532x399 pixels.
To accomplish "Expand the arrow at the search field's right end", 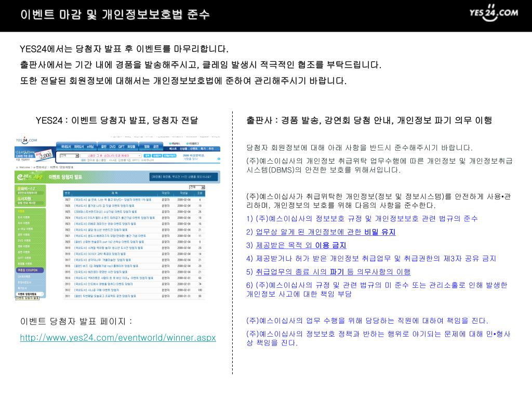I will [139, 156].
